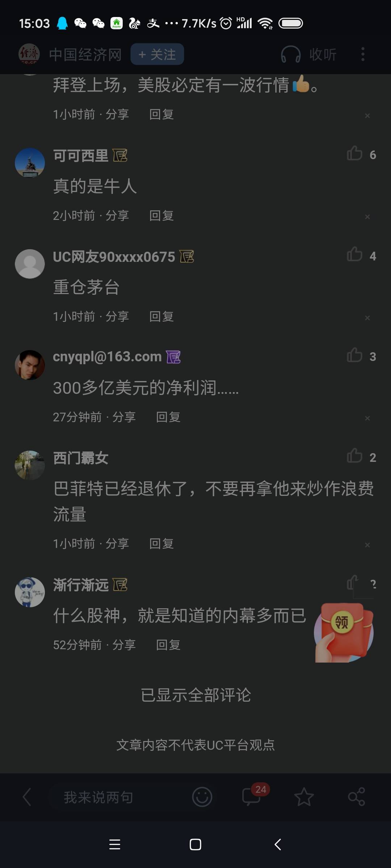Like the 重仓茅台 comment
Screen dimensions: 391x868
tap(355, 255)
